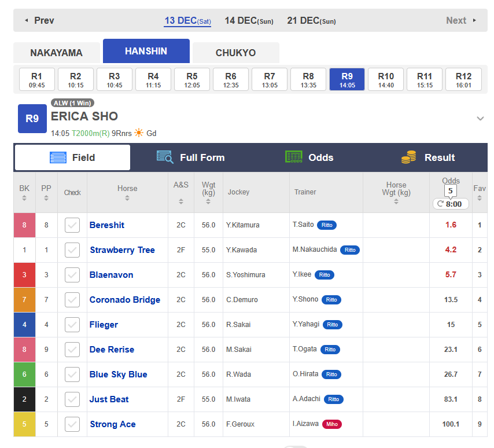The width and height of the screenshot is (494, 448).
Task: Click the green bracket 6 swatch for Blue Sky Blue
Action: [x=24, y=374]
